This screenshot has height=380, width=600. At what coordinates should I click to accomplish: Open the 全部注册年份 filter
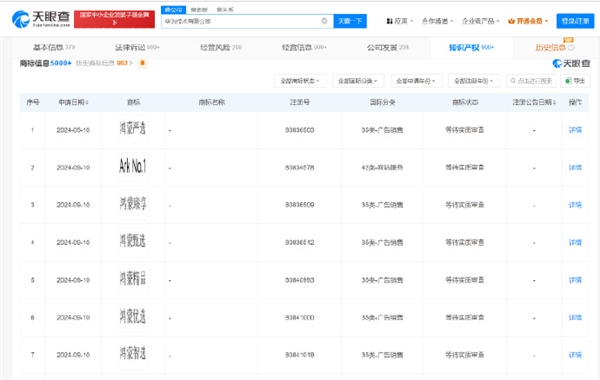click(474, 81)
